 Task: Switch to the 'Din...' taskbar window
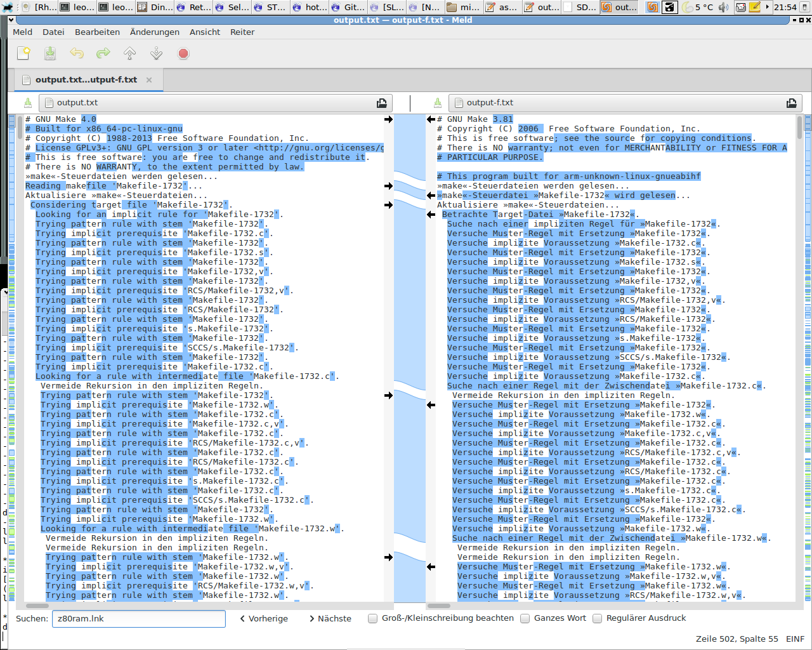[154, 7]
